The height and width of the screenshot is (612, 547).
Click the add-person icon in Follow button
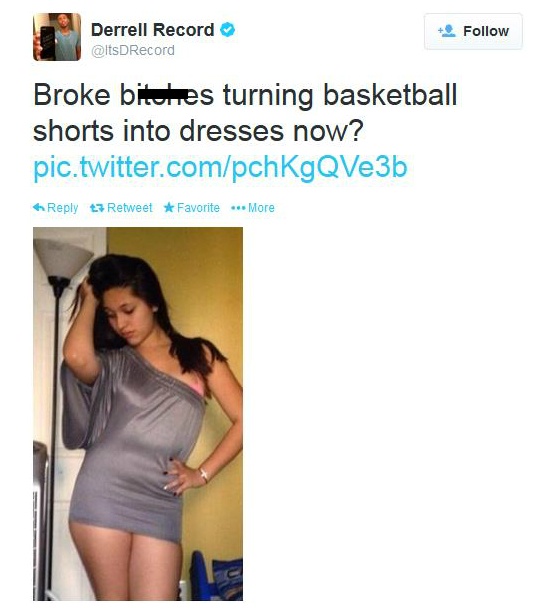[x=447, y=31]
